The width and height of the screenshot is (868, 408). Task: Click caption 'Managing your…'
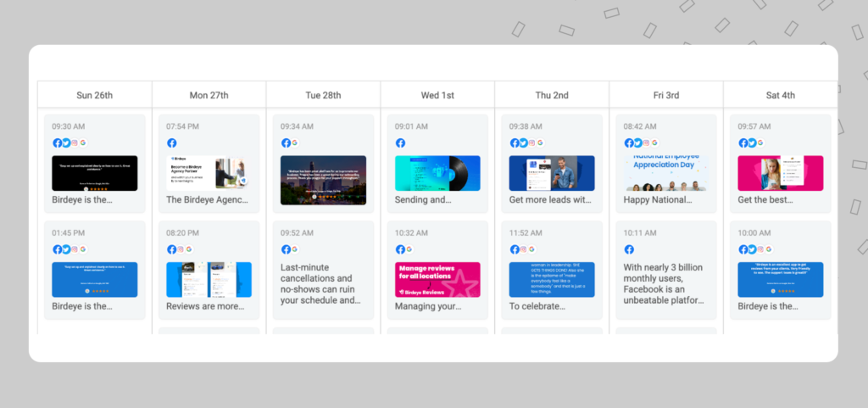428,306
